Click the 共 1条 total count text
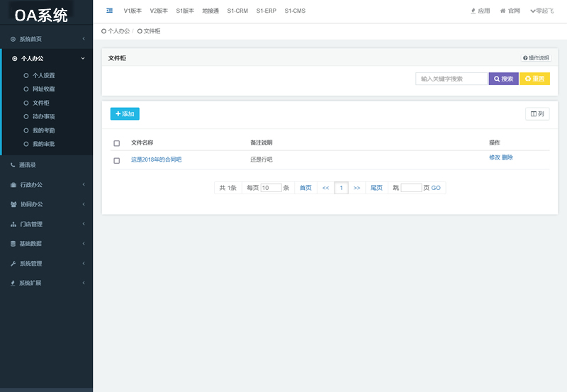 [228, 188]
